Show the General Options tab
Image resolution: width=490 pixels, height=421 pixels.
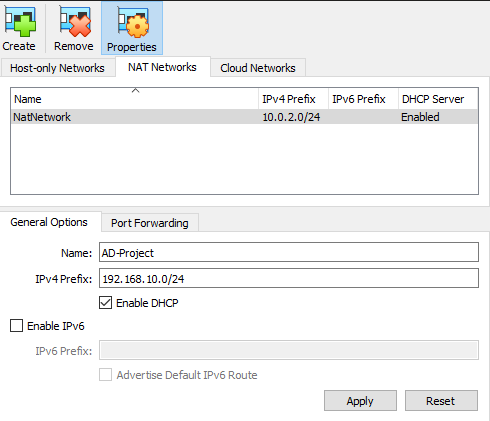(49, 222)
